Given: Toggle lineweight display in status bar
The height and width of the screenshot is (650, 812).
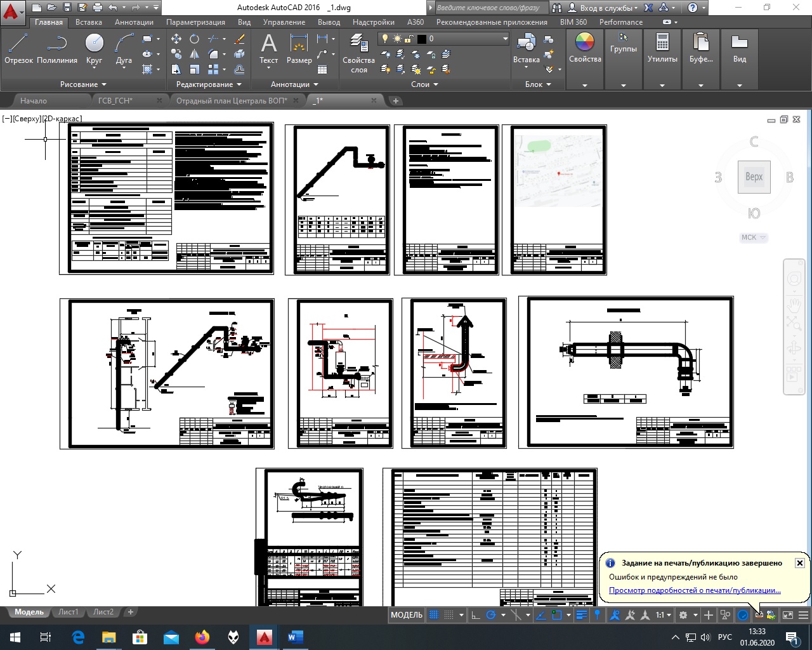Looking at the screenshot, I should point(582,614).
